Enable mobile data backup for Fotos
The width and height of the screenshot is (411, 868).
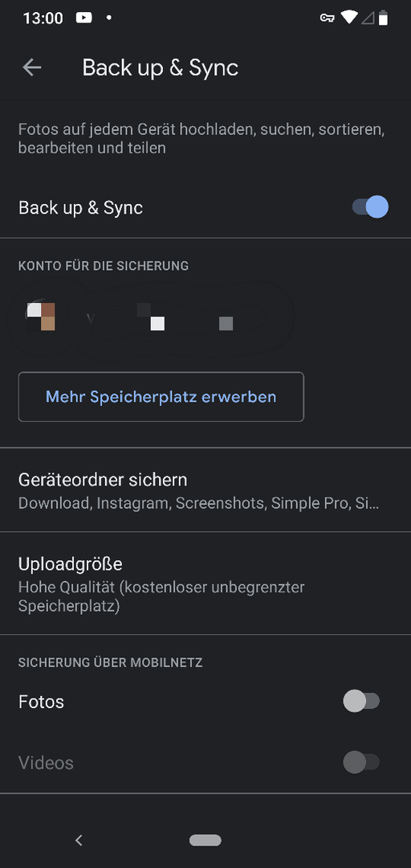(x=361, y=702)
